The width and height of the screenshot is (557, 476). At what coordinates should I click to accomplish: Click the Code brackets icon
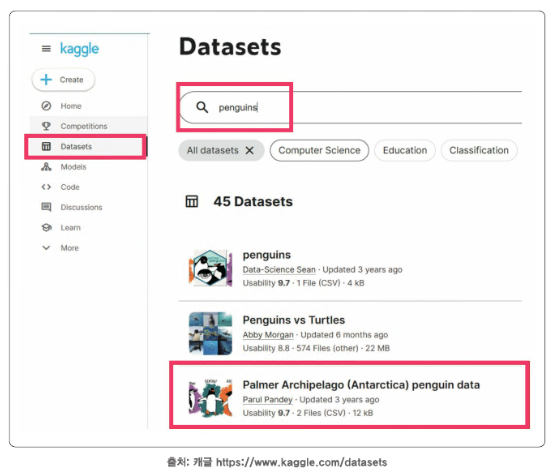coord(46,187)
